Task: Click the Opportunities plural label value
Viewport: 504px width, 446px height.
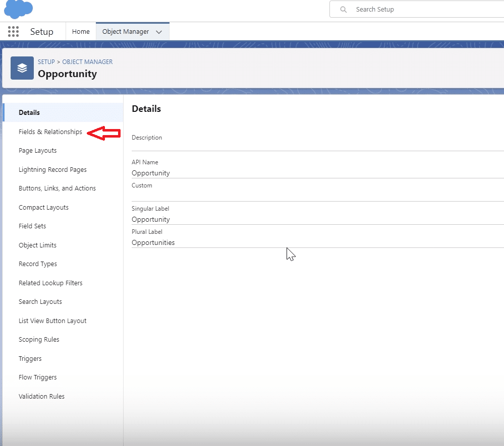Action: point(153,243)
